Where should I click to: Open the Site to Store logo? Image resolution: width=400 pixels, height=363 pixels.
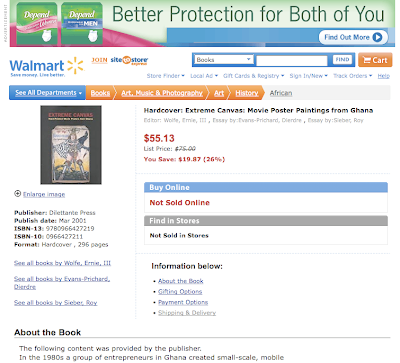point(129,60)
